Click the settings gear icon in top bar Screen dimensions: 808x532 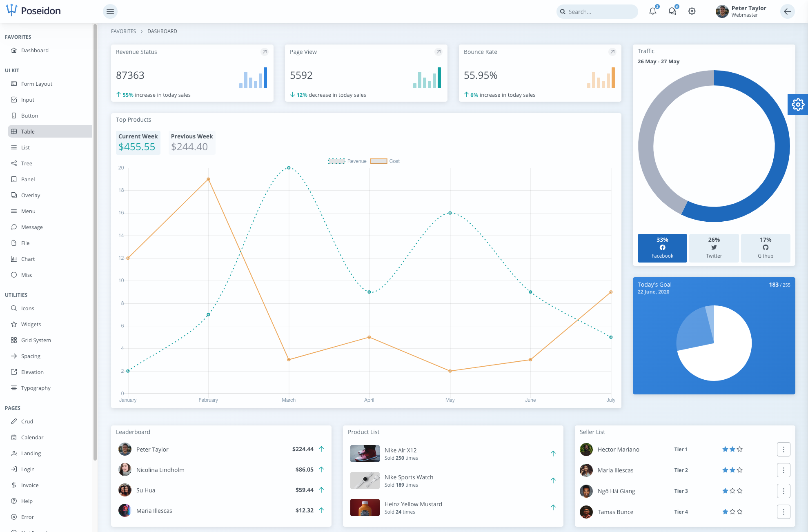pos(692,11)
